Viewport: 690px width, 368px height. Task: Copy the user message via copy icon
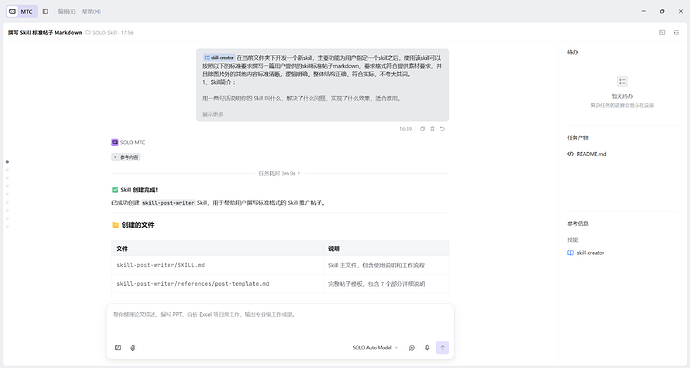tap(422, 129)
